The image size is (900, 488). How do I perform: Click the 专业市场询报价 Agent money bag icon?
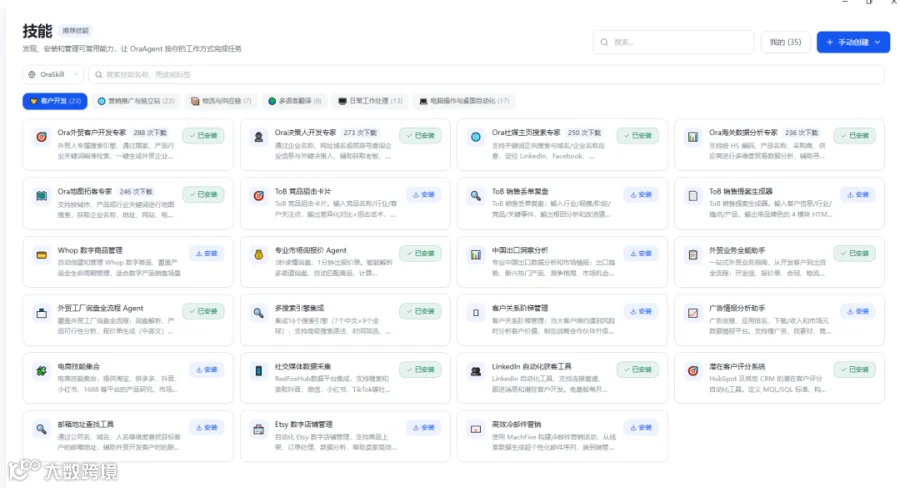(259, 255)
